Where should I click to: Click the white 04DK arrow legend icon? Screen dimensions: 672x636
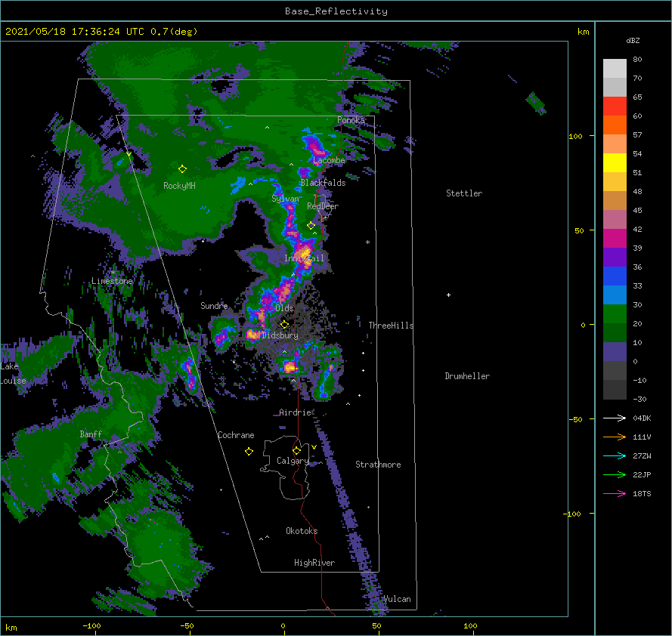tap(615, 418)
